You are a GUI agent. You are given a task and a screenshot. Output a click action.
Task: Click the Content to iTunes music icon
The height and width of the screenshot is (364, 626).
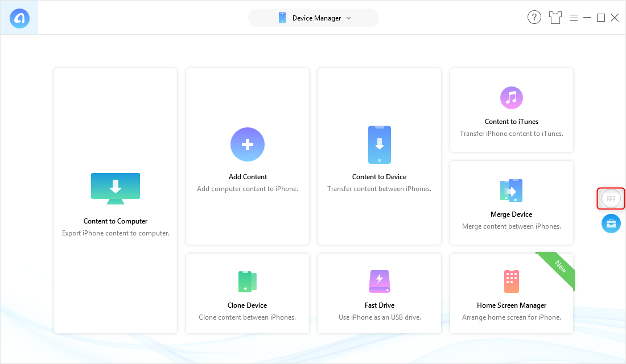point(512,98)
